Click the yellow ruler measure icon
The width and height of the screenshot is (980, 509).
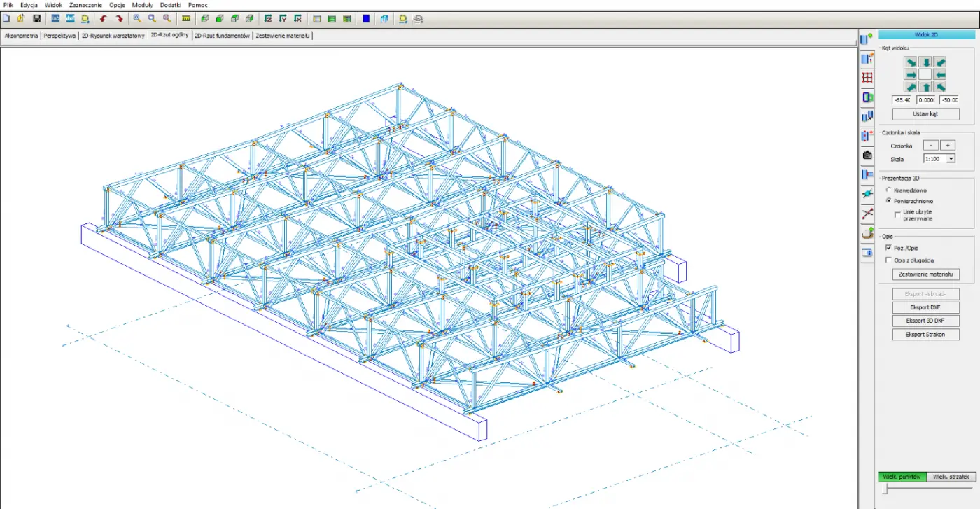point(186,19)
